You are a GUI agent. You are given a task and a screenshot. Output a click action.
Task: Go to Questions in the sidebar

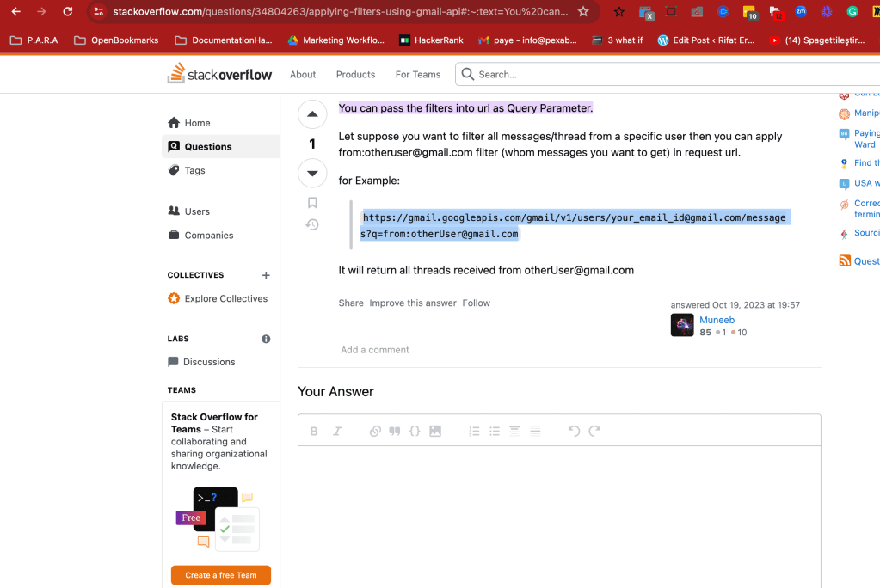(x=220, y=146)
